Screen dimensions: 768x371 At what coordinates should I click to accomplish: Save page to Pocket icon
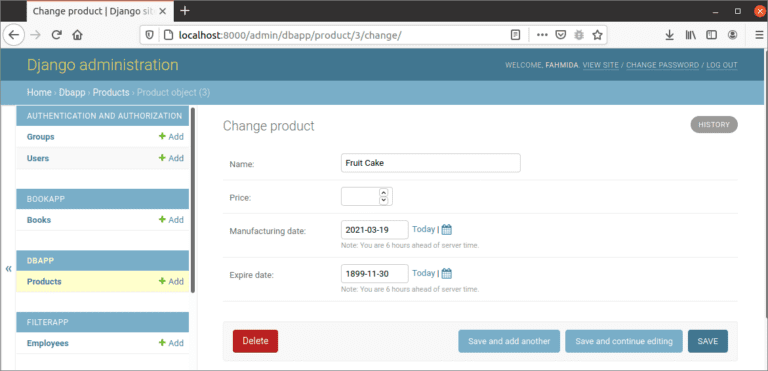(561, 35)
